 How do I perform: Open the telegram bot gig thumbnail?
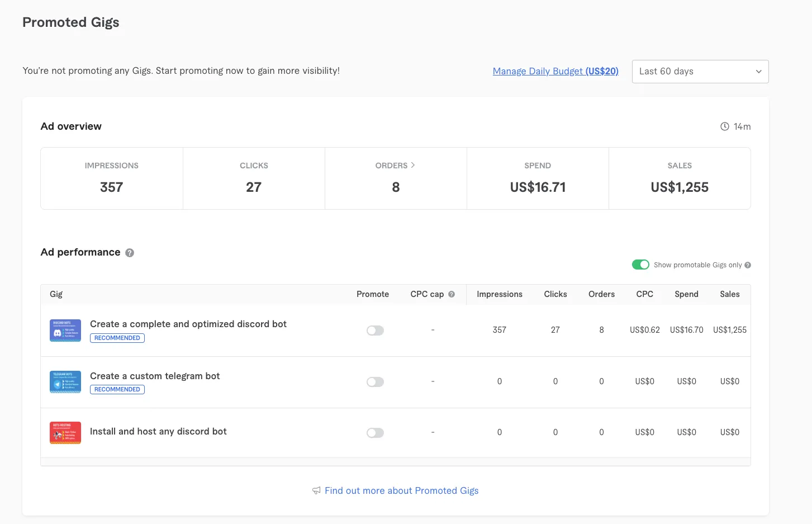coord(65,382)
